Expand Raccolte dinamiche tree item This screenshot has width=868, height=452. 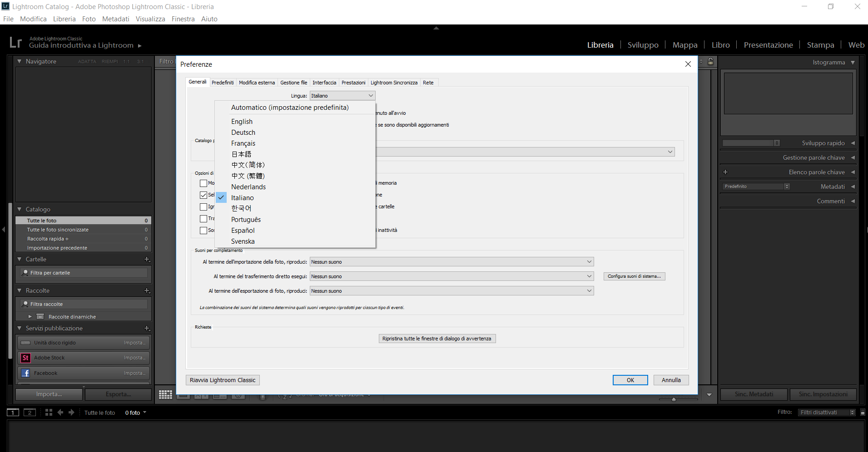click(30, 317)
